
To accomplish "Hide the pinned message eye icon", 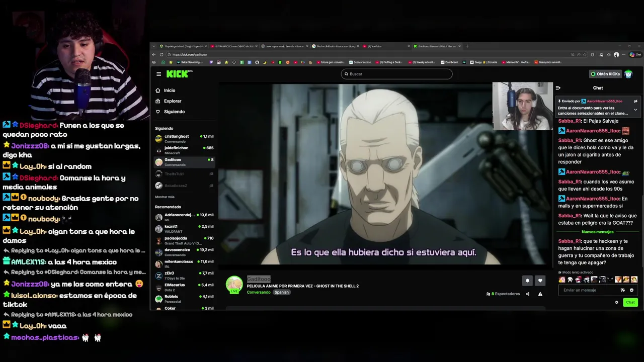I will click(635, 101).
